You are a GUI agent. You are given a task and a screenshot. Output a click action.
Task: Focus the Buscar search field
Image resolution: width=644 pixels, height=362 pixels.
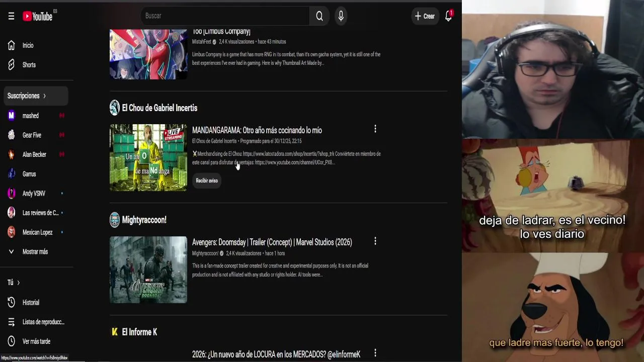[225, 16]
